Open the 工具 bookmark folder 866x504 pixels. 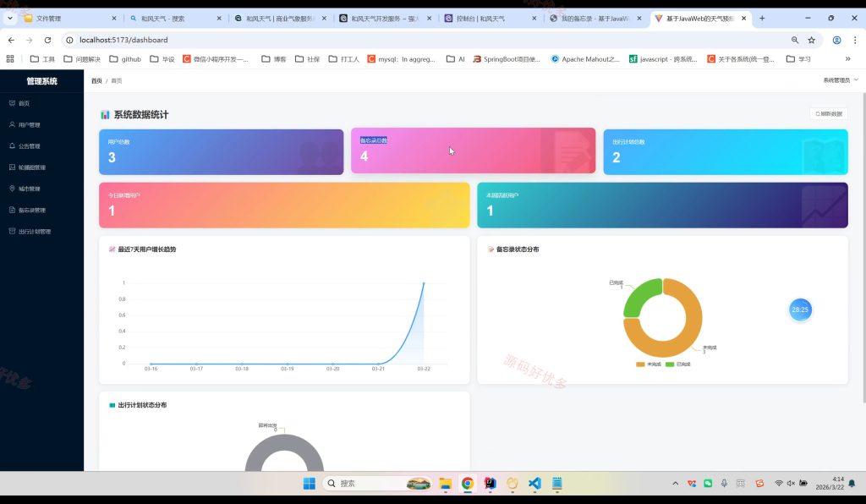point(42,59)
